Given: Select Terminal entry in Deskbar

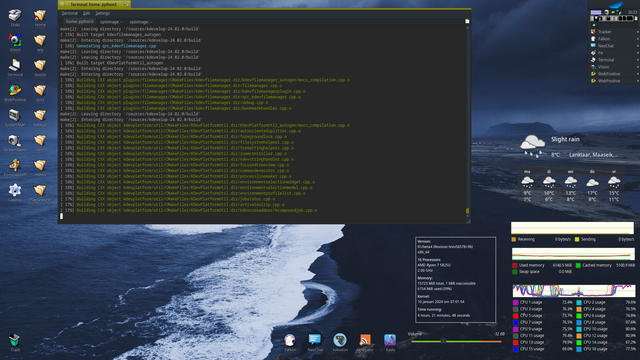Looking at the screenshot, I should pyautogui.click(x=606, y=60).
